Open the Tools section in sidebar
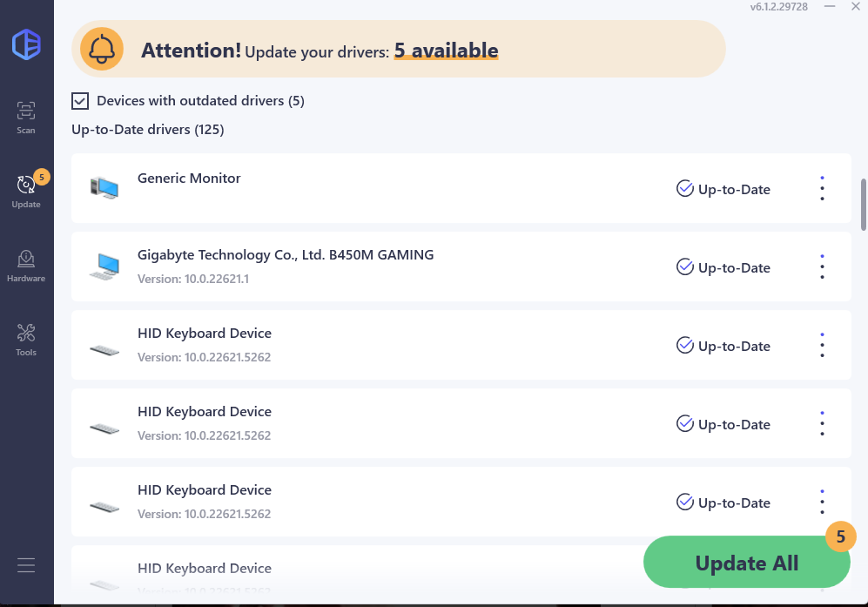 coord(26,340)
